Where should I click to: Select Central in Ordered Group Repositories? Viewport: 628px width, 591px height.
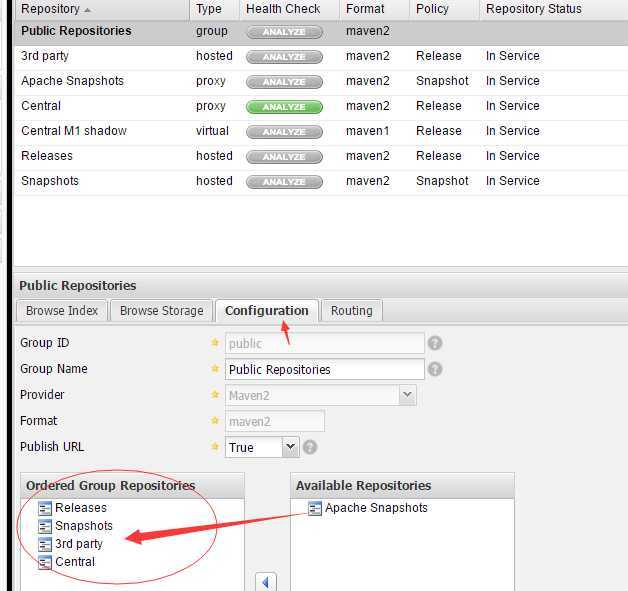click(75, 562)
